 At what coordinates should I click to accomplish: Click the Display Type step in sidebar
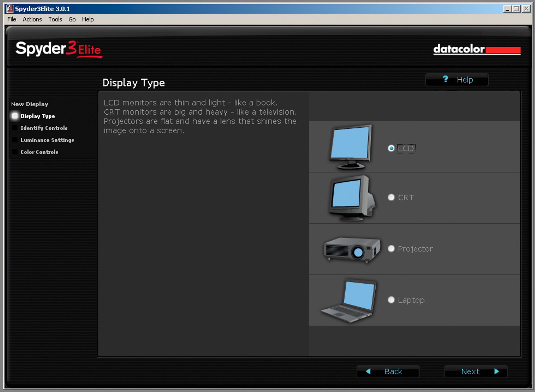pyautogui.click(x=38, y=116)
